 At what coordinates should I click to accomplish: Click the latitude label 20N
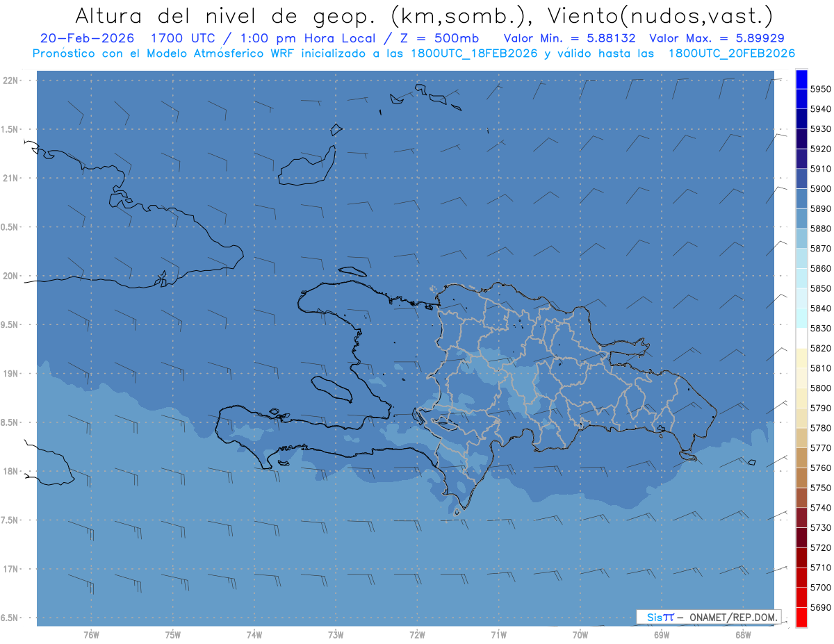[10, 276]
